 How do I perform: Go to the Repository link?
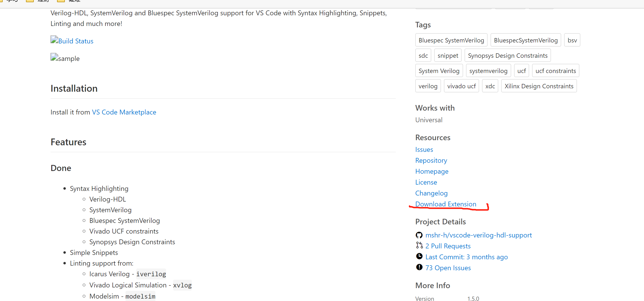[x=431, y=160]
